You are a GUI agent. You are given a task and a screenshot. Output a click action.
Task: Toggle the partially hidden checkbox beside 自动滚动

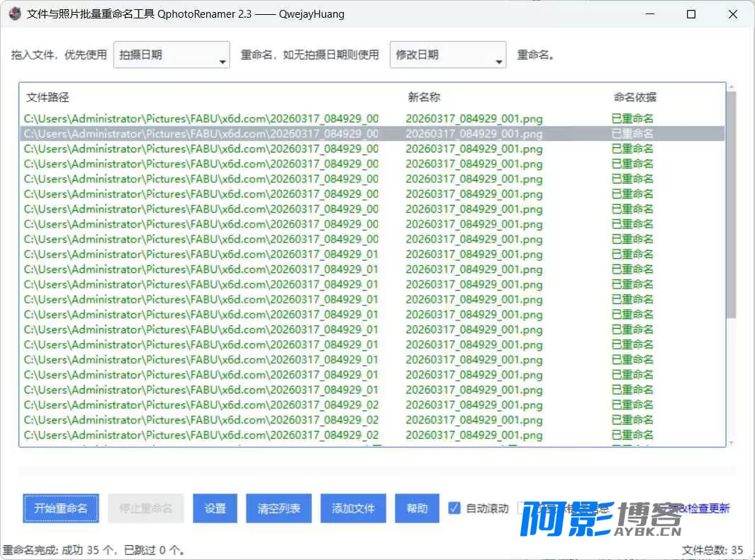coord(521,508)
